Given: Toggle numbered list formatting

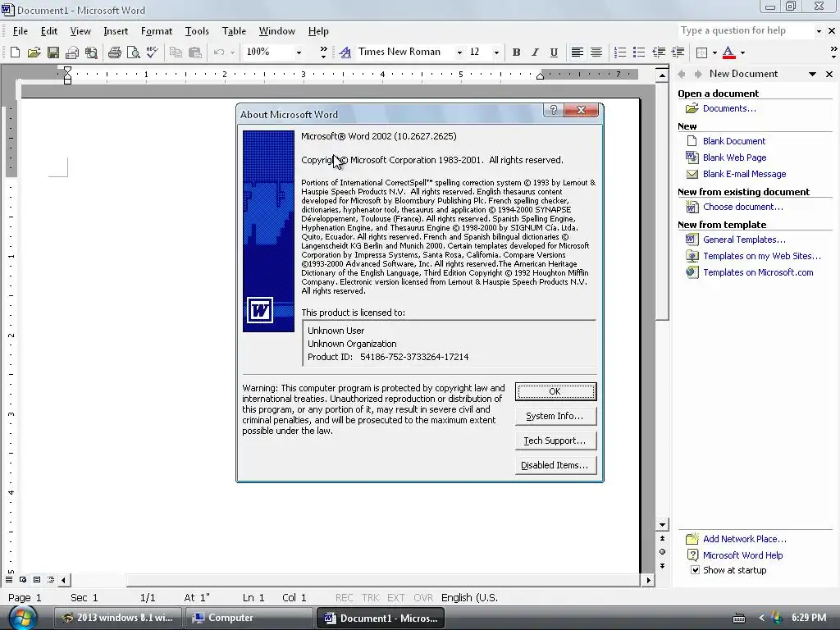Looking at the screenshot, I should point(620,52).
